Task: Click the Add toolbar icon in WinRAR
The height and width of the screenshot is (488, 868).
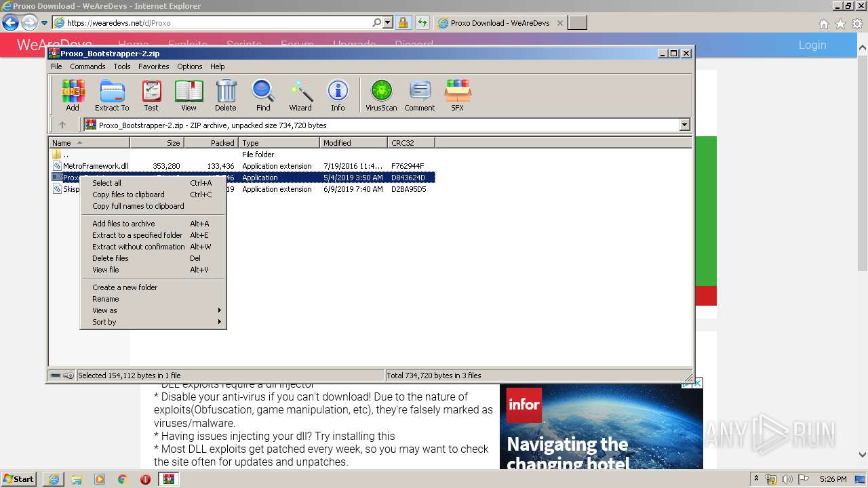Action: coord(73,95)
